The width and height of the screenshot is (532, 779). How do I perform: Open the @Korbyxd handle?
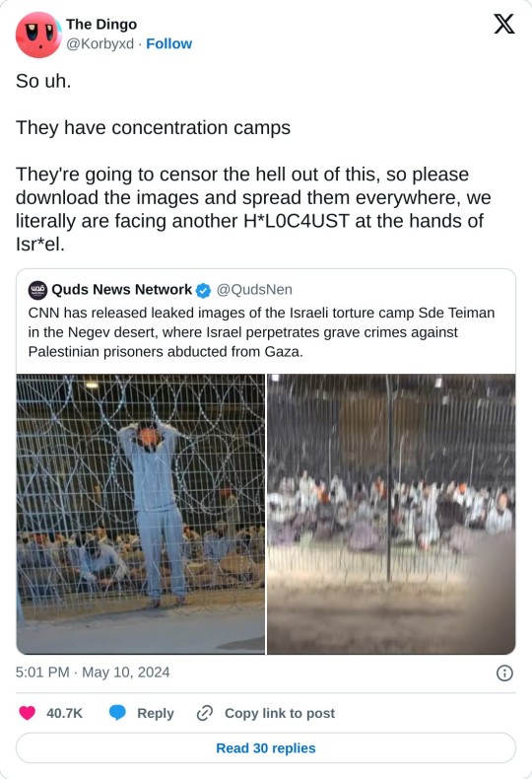click(100, 43)
